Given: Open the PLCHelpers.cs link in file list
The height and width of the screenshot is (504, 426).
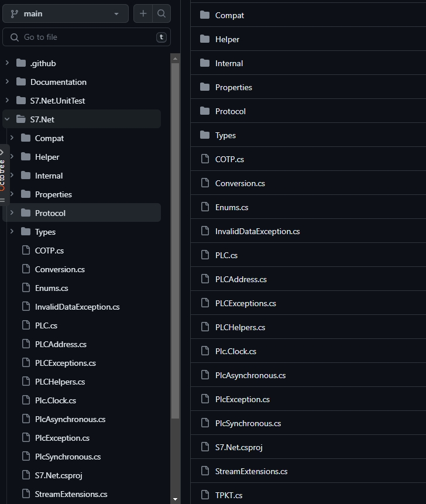Looking at the screenshot, I should click(240, 327).
